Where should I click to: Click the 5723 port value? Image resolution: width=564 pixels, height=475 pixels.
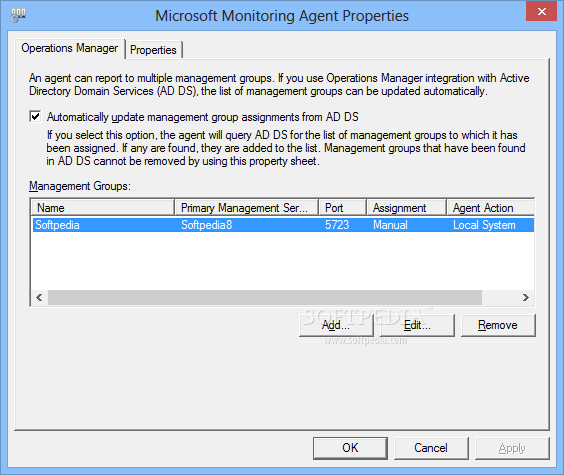tap(337, 225)
